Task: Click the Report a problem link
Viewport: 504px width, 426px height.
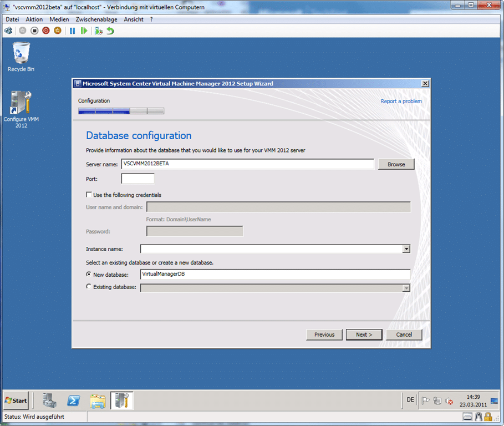Action: click(401, 102)
